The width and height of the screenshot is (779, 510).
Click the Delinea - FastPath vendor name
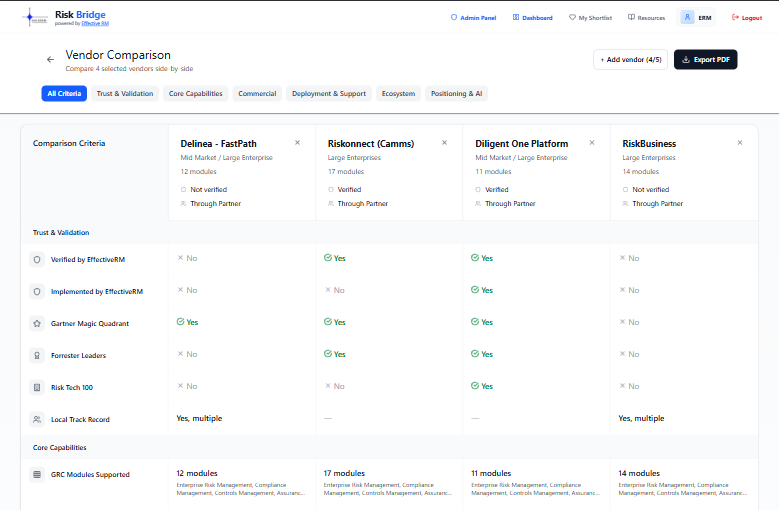[x=219, y=144]
